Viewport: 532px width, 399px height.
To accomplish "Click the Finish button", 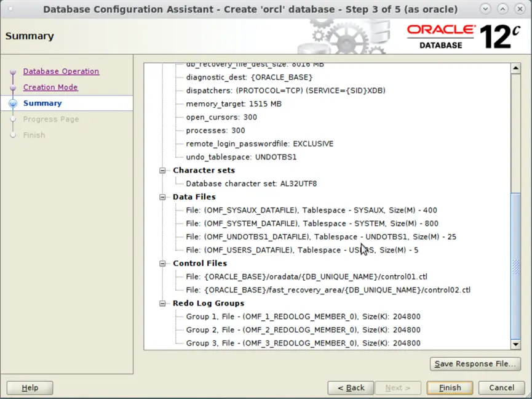I will (450, 388).
